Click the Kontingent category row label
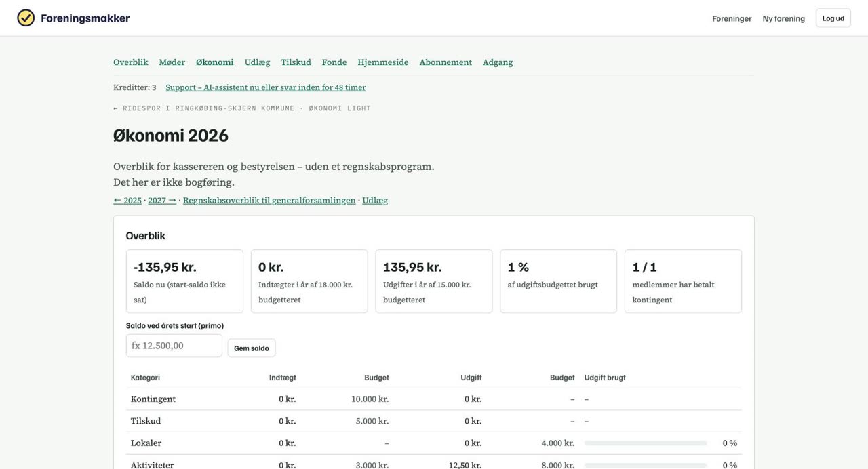The width and height of the screenshot is (868, 469). (153, 399)
